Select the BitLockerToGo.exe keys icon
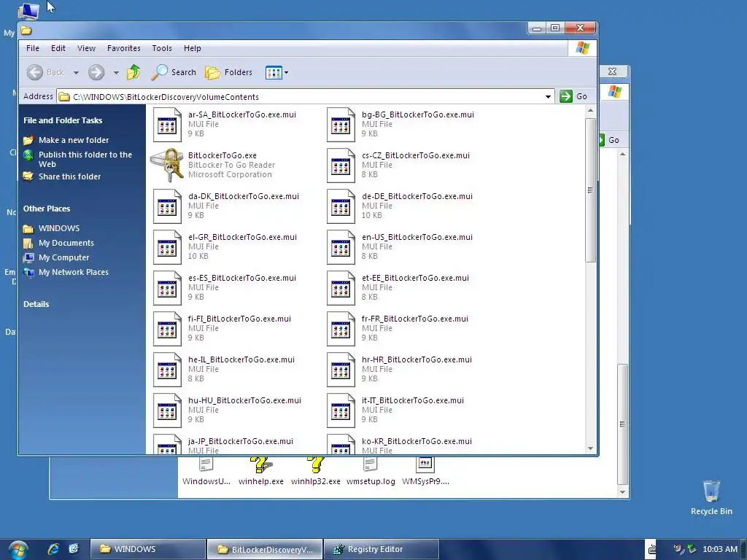This screenshot has width=747, height=560. 167,165
